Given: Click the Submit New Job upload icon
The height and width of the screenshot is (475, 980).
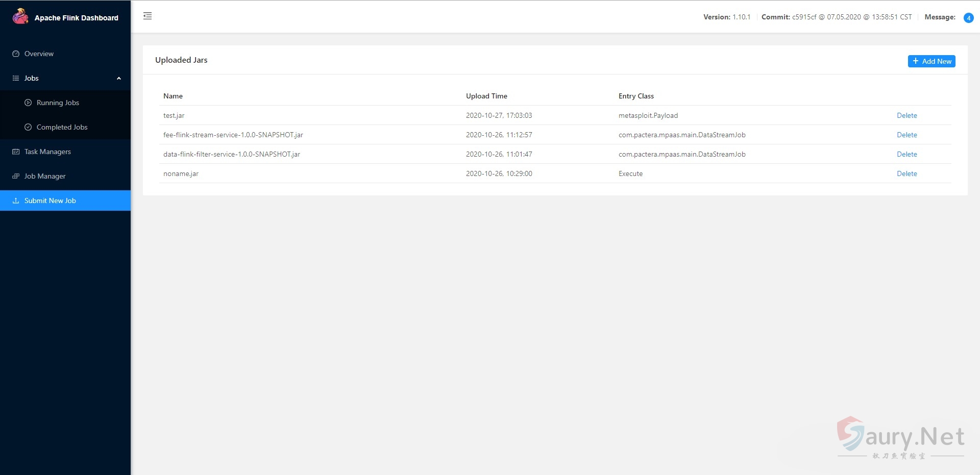Looking at the screenshot, I should (x=16, y=201).
